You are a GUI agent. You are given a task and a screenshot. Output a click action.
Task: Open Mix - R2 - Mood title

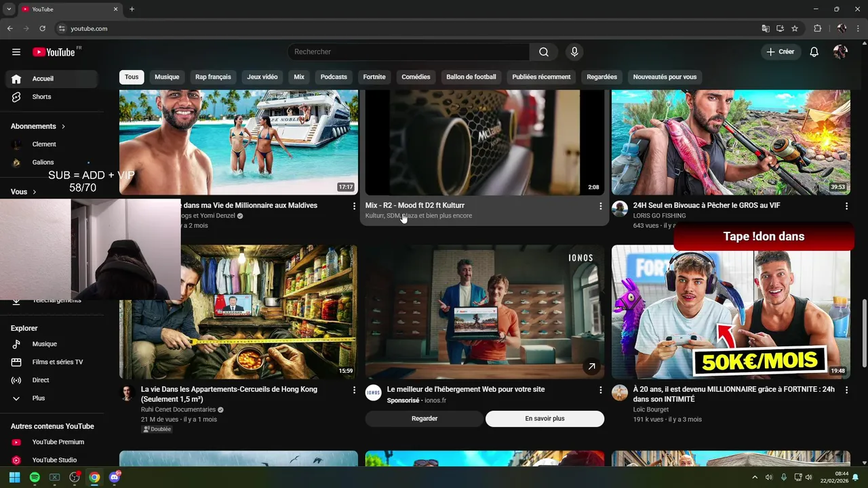tap(415, 205)
